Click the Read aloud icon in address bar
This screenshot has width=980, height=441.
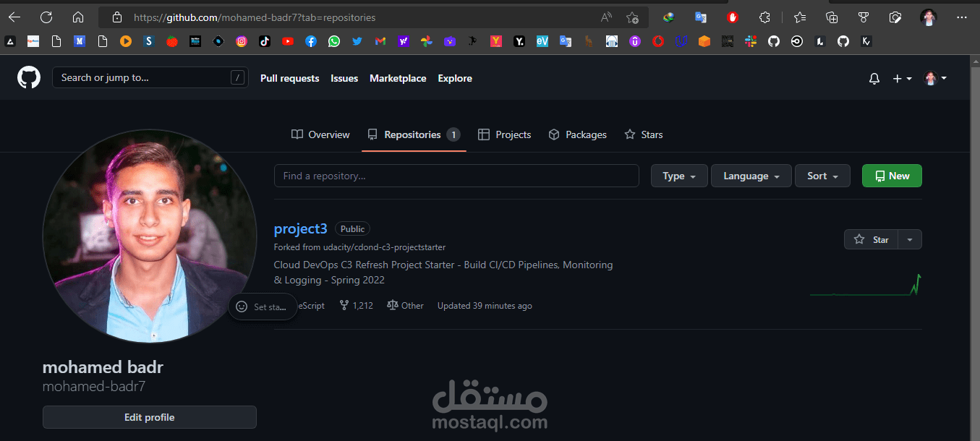606,17
